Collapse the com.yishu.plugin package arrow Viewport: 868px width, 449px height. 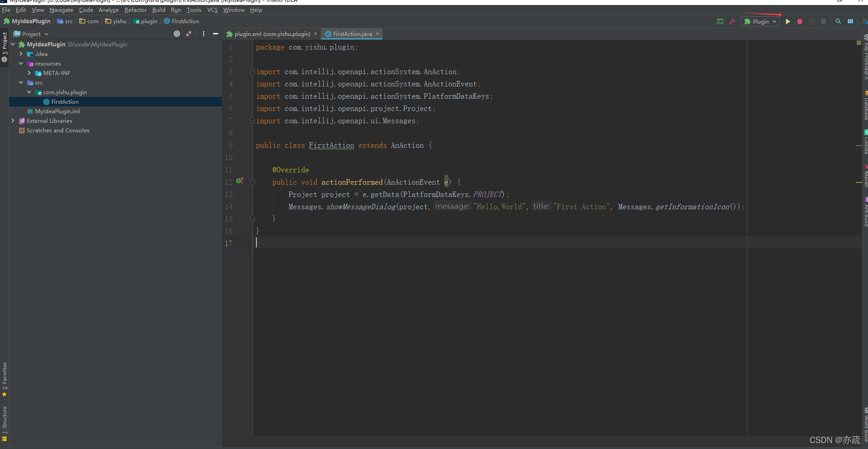29,92
